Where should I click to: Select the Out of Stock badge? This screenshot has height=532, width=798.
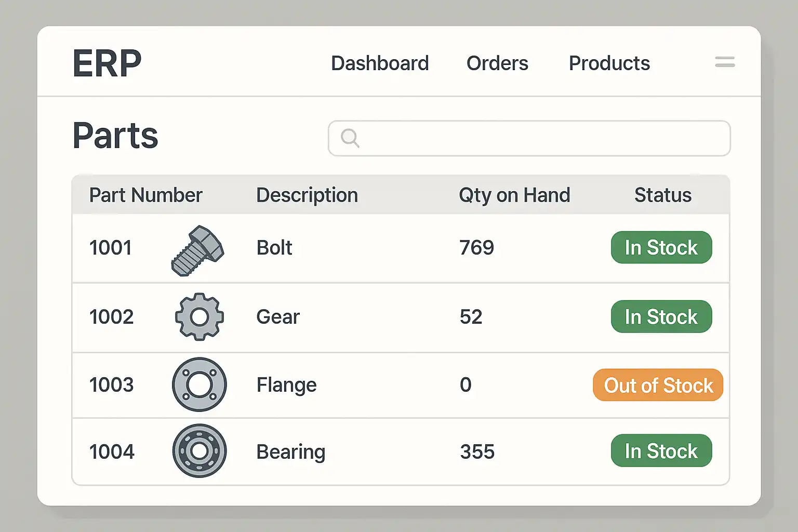[x=658, y=385]
